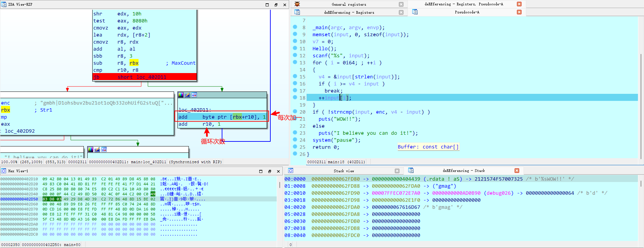Screen dimensions: 644x248
Task: Close the deREferencing - Registers, Pseudocode-A group tab
Action: 519,4
